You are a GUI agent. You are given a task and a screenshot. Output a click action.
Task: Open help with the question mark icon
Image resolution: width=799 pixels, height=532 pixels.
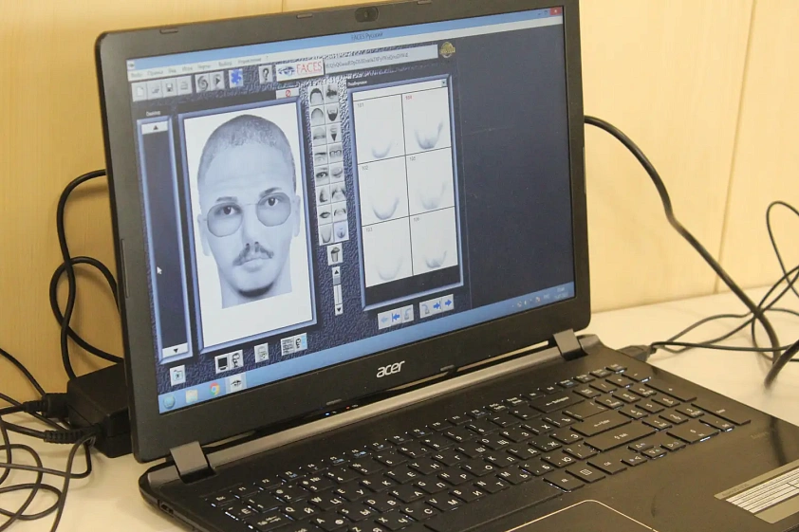(265, 75)
